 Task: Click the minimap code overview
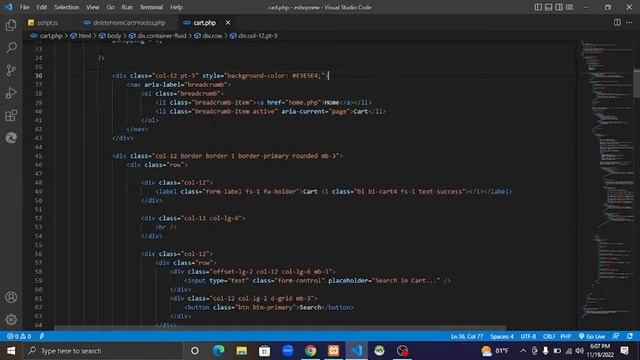coord(606,180)
